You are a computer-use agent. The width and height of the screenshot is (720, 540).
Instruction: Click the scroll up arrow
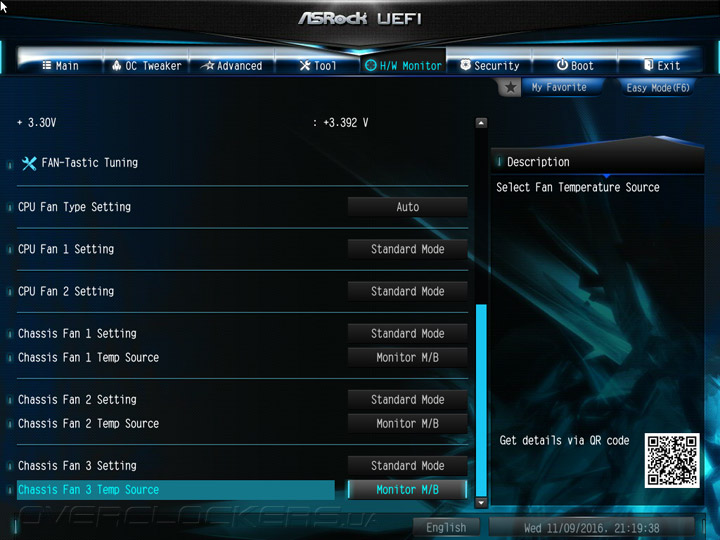pyautogui.click(x=481, y=123)
